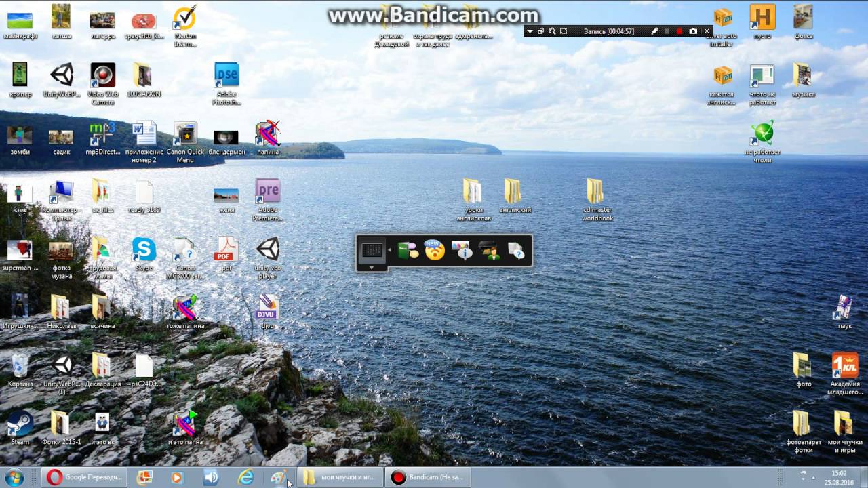Open the speaker volume icon in taskbar

coord(211,477)
